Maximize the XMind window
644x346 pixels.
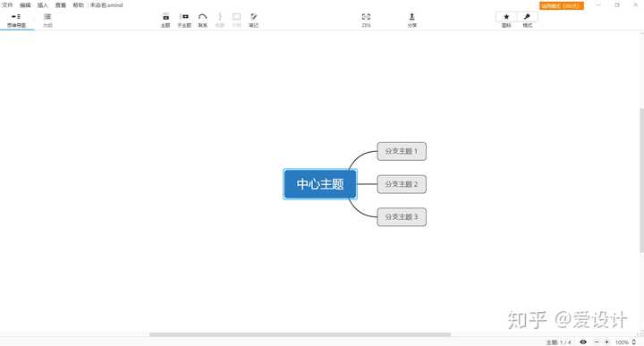coord(617,5)
